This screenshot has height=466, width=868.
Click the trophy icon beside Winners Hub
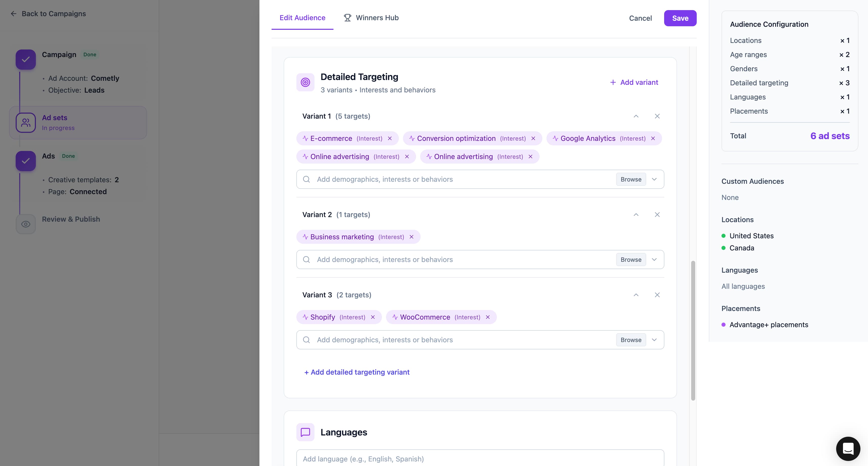pos(347,17)
